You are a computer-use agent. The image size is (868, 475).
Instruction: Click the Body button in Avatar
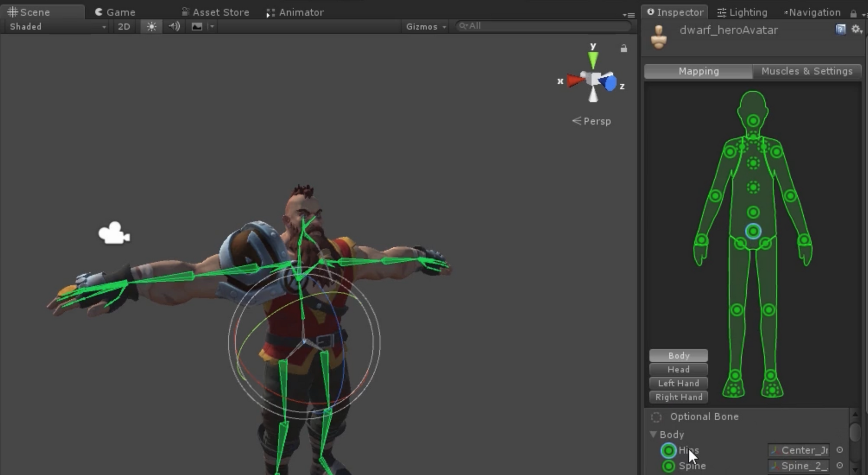(x=679, y=355)
